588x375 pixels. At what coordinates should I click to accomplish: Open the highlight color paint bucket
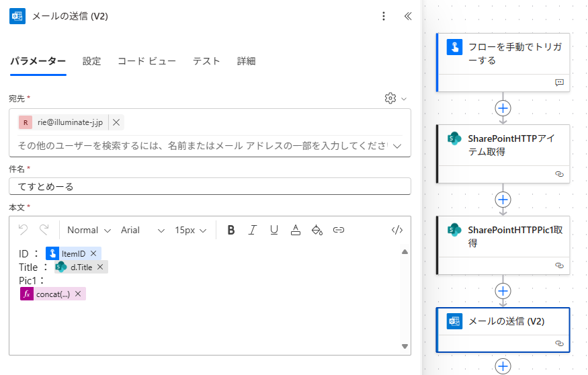(317, 230)
